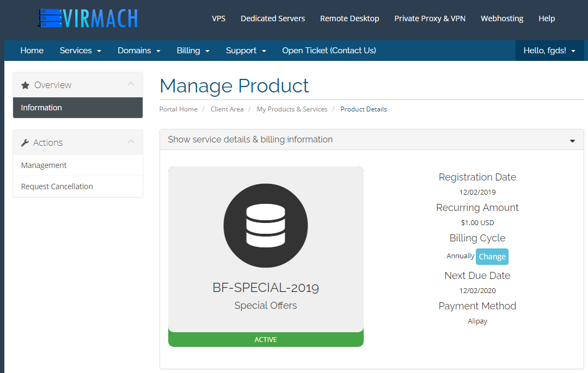Go to Home in navigation bar
Image resolution: width=588 pixels, height=373 pixels.
pos(32,51)
